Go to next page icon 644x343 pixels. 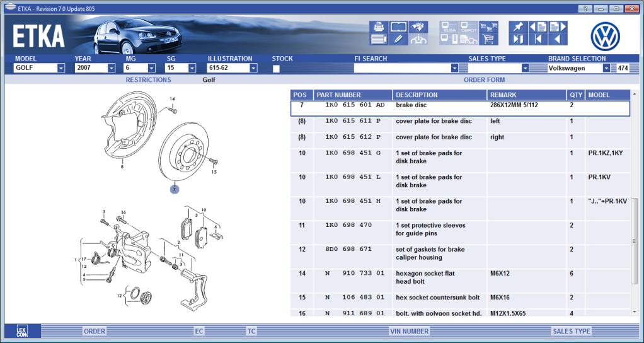pos(558,27)
